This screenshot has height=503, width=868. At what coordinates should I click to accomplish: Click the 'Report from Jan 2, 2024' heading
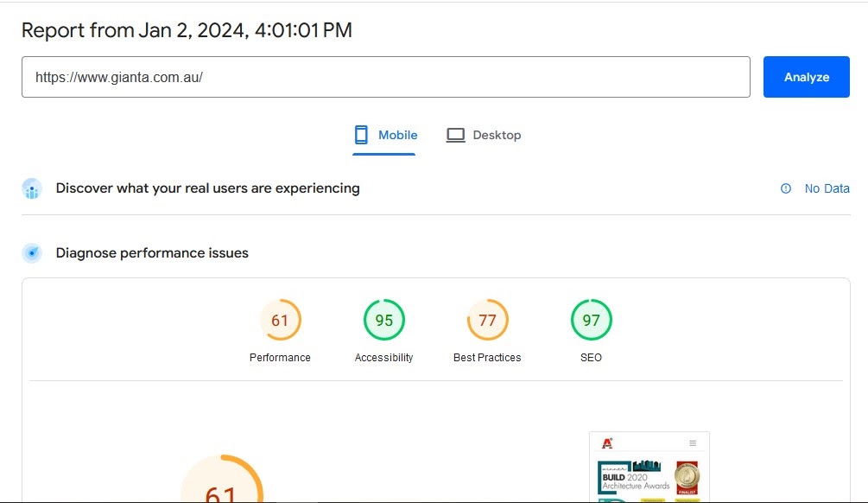pos(187,30)
